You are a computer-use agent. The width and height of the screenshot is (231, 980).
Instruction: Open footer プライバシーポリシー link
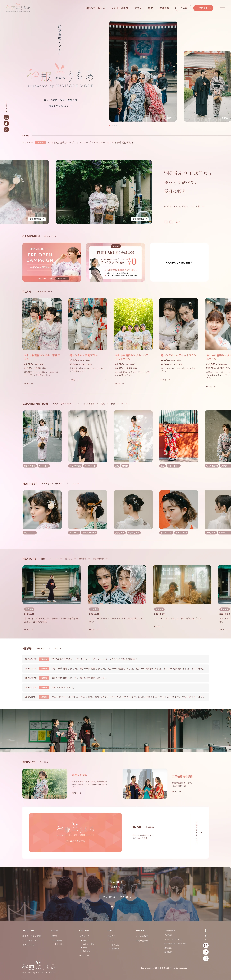[x=173, y=939]
